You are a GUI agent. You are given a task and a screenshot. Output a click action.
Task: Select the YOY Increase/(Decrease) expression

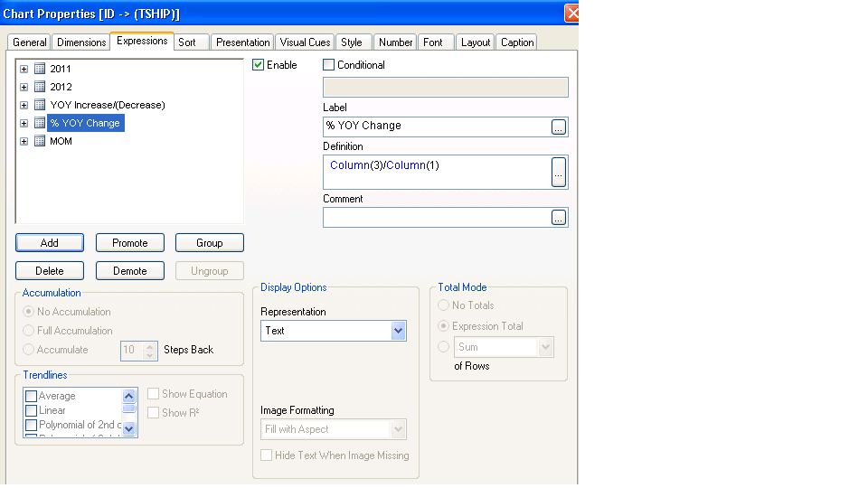[x=108, y=105]
